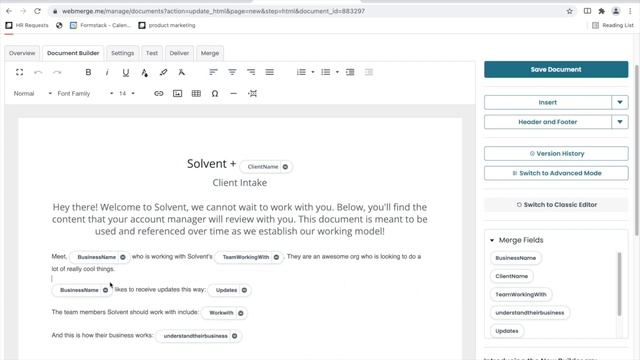This screenshot has width=640, height=360.
Task: Align text left
Action: [213, 72]
